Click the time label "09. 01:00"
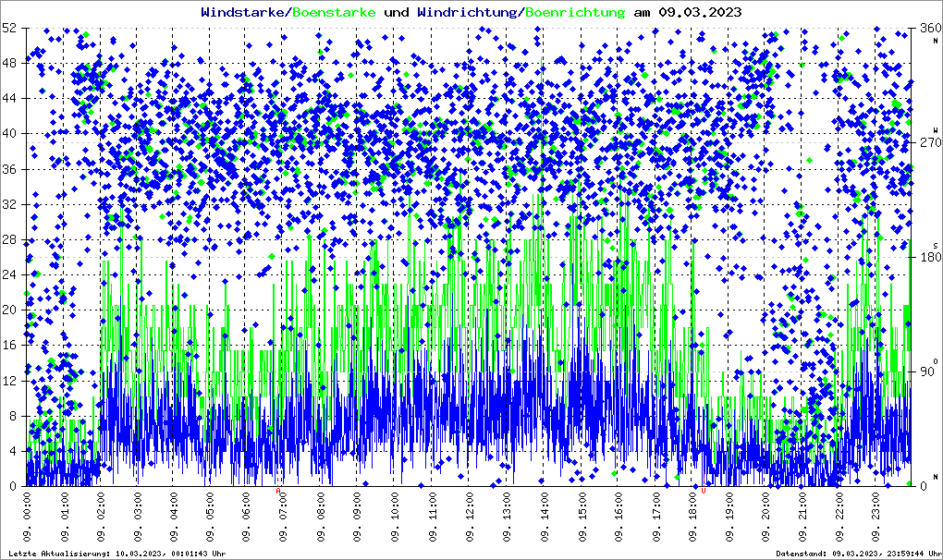Screen dimensions: 943x560 (64, 517)
